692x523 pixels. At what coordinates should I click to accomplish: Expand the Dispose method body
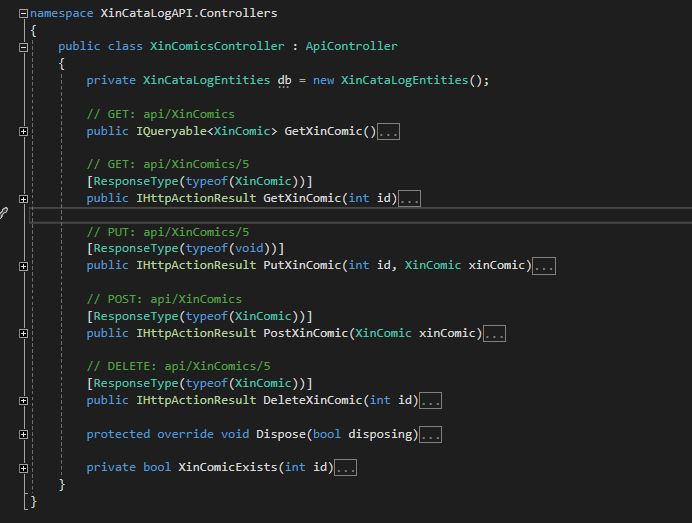(x=23, y=435)
